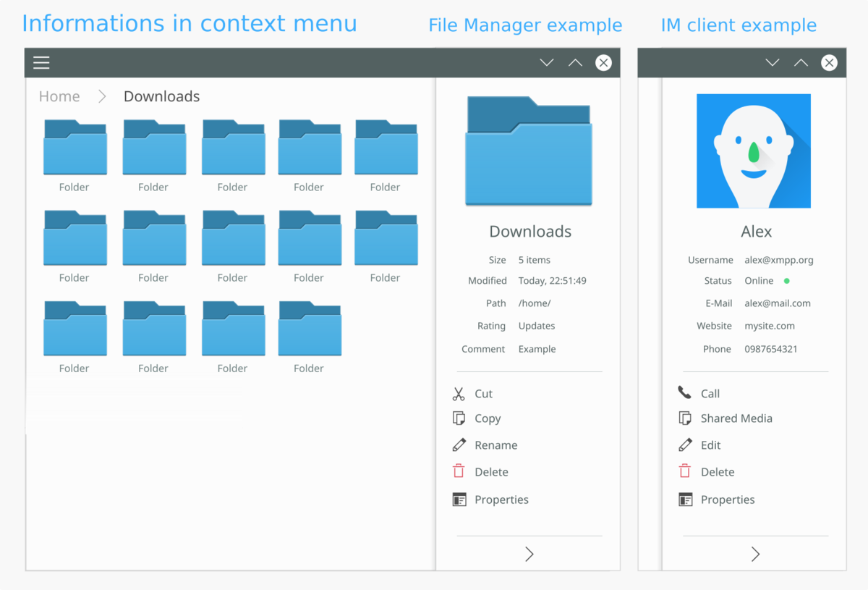Click the Copy icon in file manager panel

tap(459, 418)
